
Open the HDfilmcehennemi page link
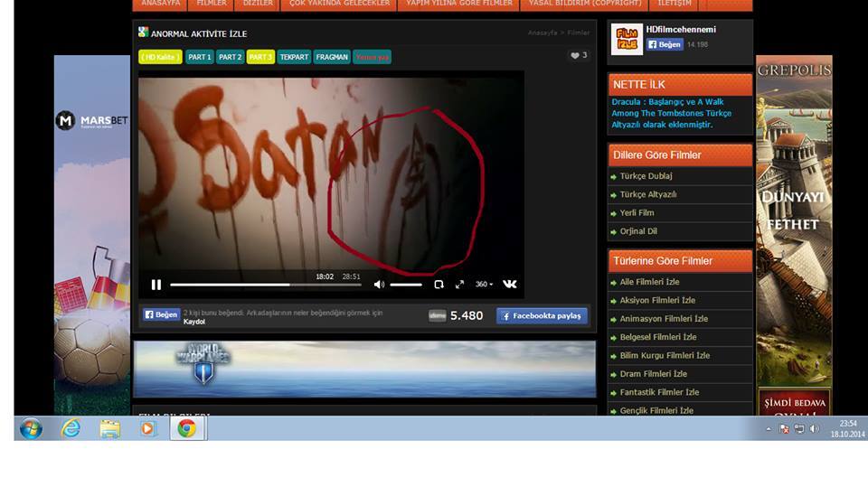[681, 29]
